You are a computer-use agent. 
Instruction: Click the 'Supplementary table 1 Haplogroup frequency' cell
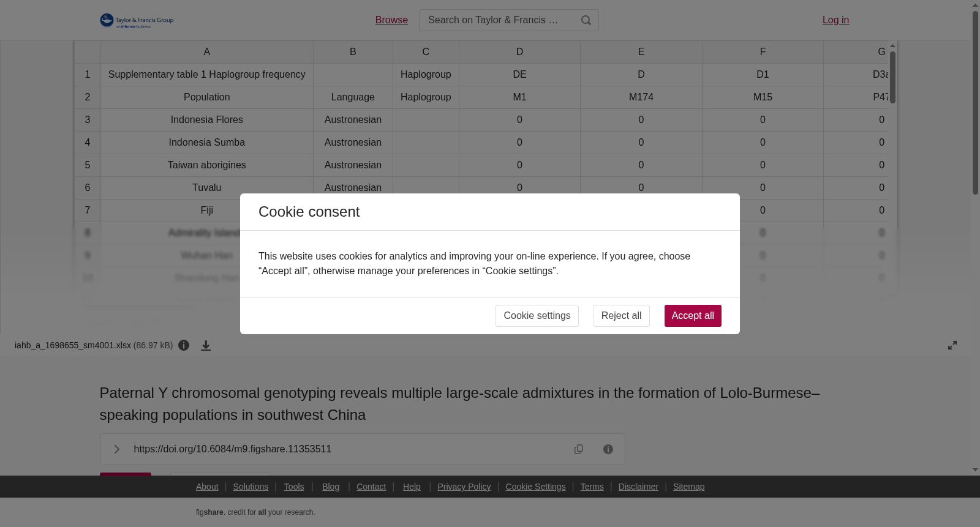[x=207, y=75]
